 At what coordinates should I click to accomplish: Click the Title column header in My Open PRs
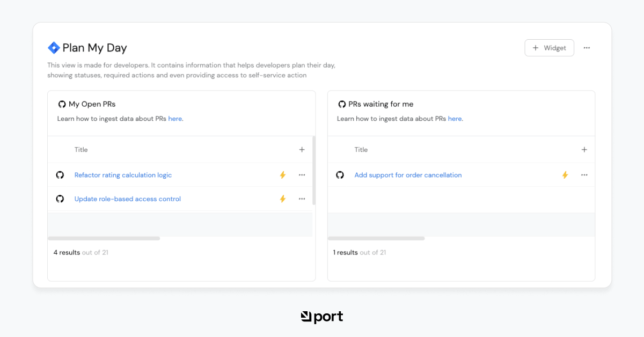point(81,150)
